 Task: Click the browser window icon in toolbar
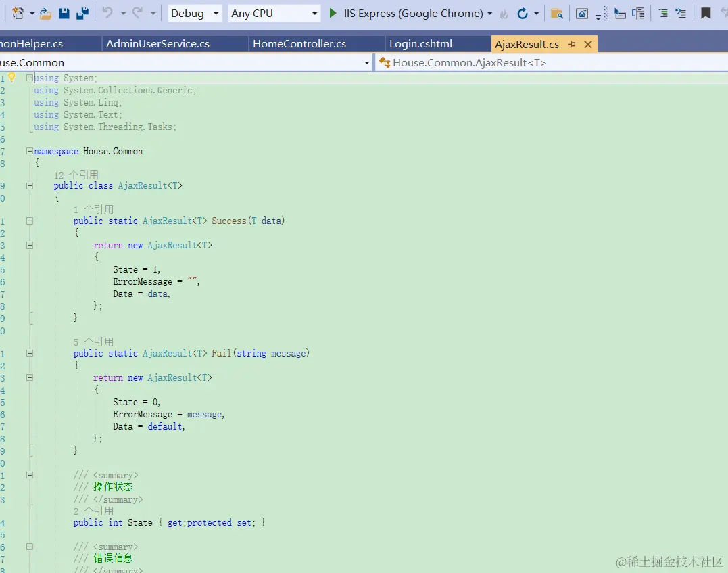582,14
